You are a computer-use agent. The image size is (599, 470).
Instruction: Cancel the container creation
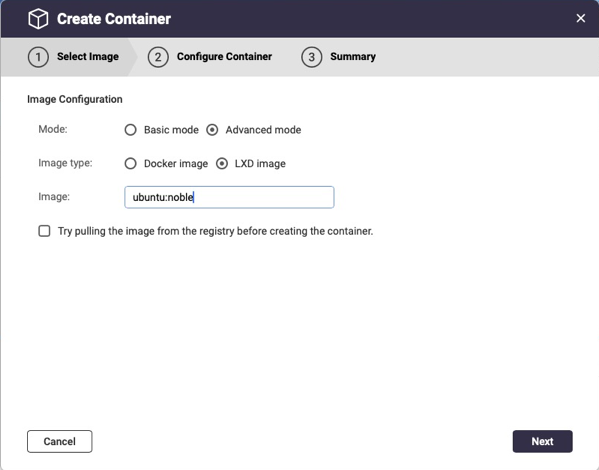pos(60,441)
